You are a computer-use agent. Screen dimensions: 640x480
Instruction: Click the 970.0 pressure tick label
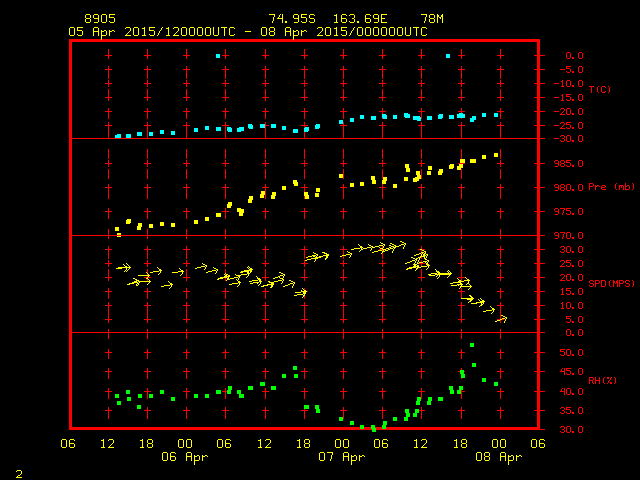[x=569, y=236]
